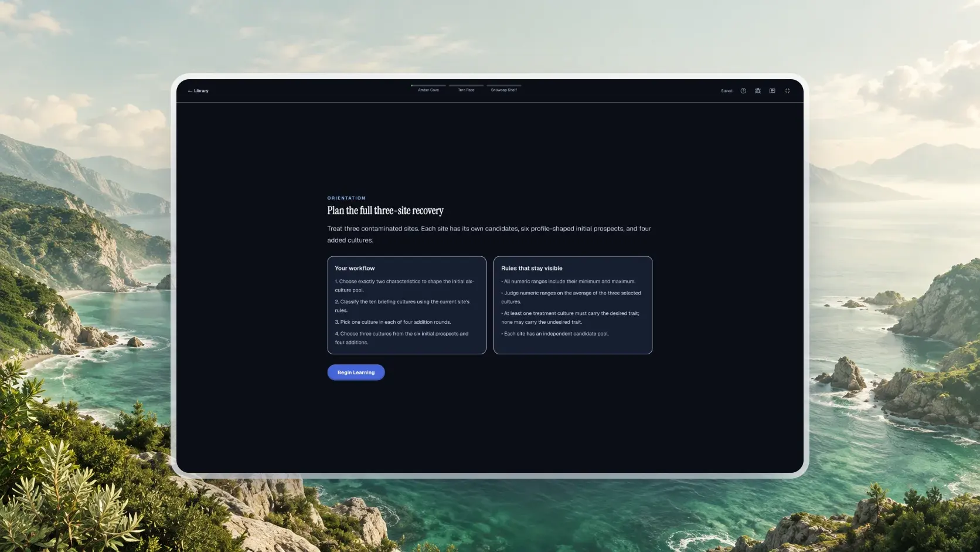The height and width of the screenshot is (552, 980).
Task: Click rule 'All numeric ranges include their minimum'
Action: (568, 282)
